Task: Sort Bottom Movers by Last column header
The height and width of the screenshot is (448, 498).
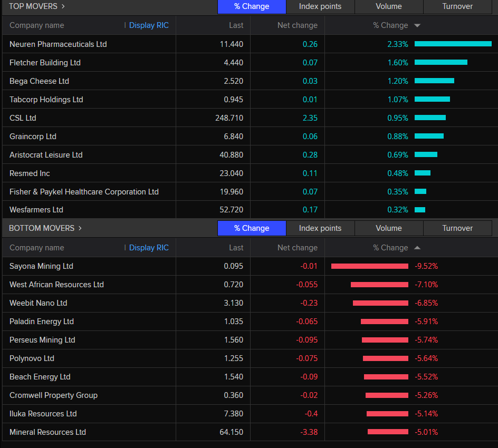Action: tap(236, 248)
